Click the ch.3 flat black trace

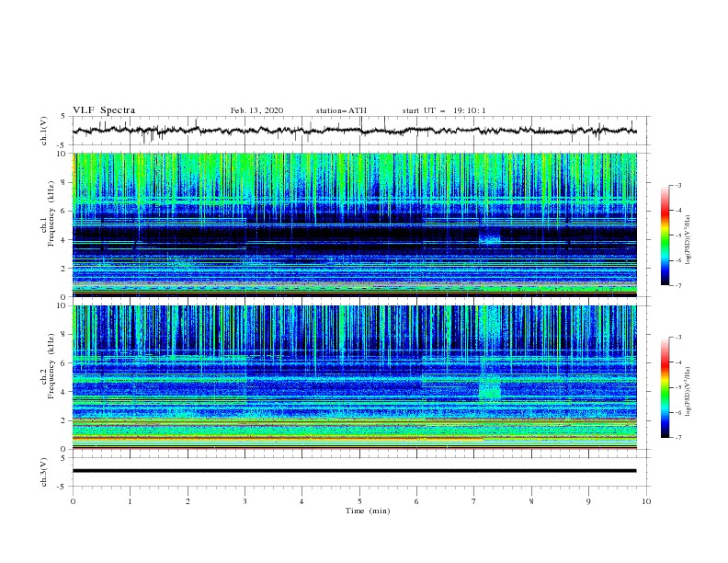(x=354, y=471)
